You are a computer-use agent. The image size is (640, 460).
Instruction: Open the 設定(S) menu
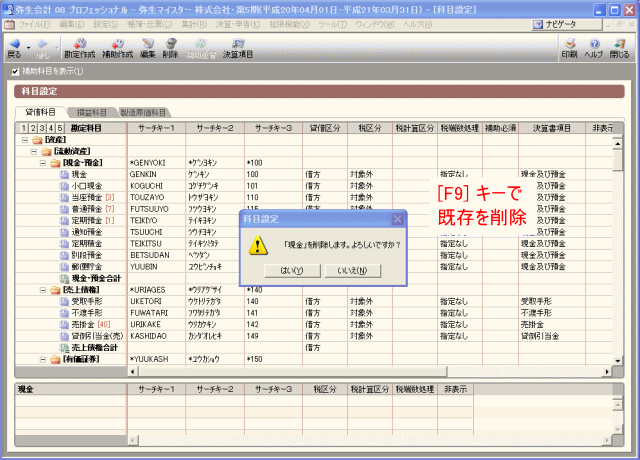106,24
